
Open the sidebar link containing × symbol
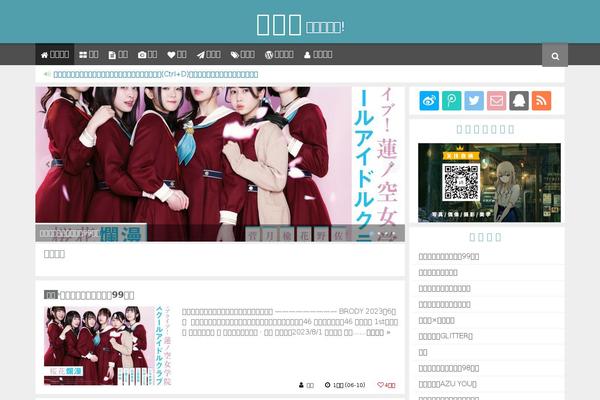[437, 320]
